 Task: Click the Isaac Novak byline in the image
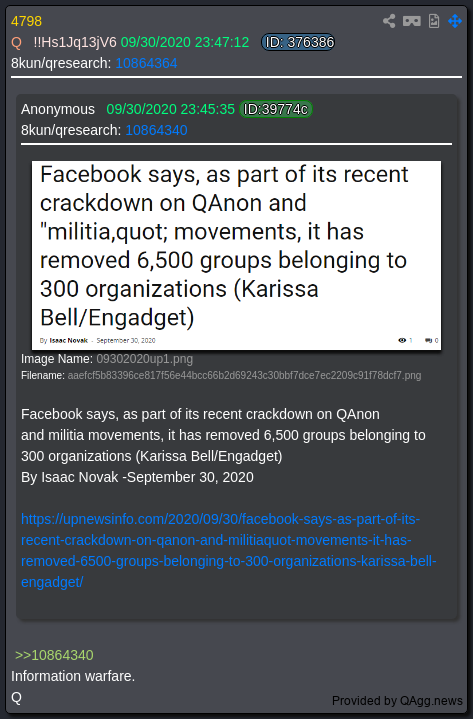[x=68, y=340]
